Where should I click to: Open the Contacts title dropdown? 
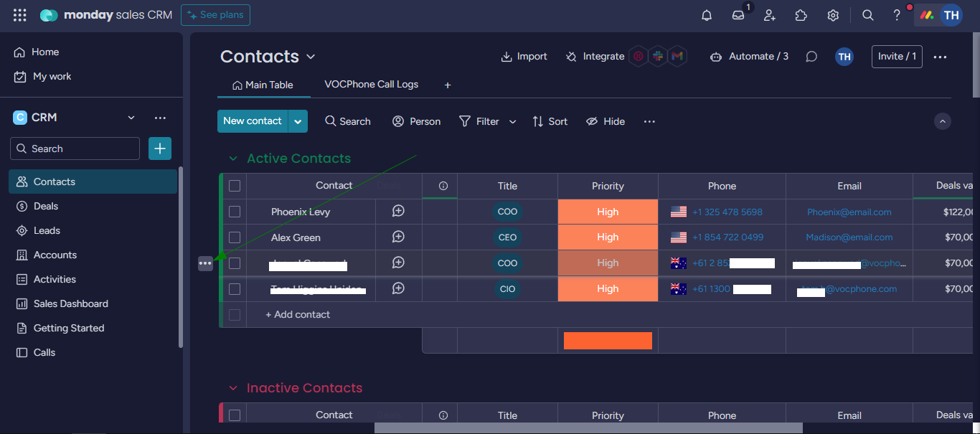point(311,56)
